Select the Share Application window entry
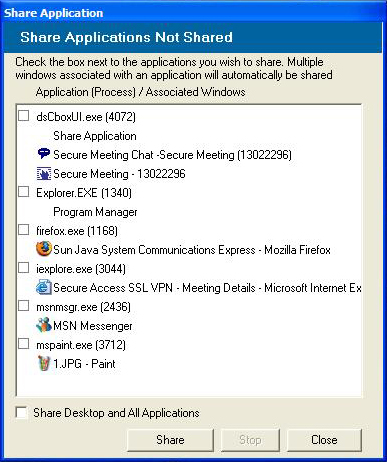 pos(95,136)
